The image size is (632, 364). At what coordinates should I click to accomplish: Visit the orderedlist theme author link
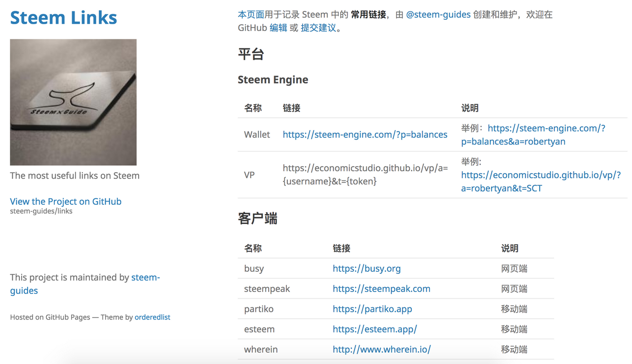(x=153, y=317)
